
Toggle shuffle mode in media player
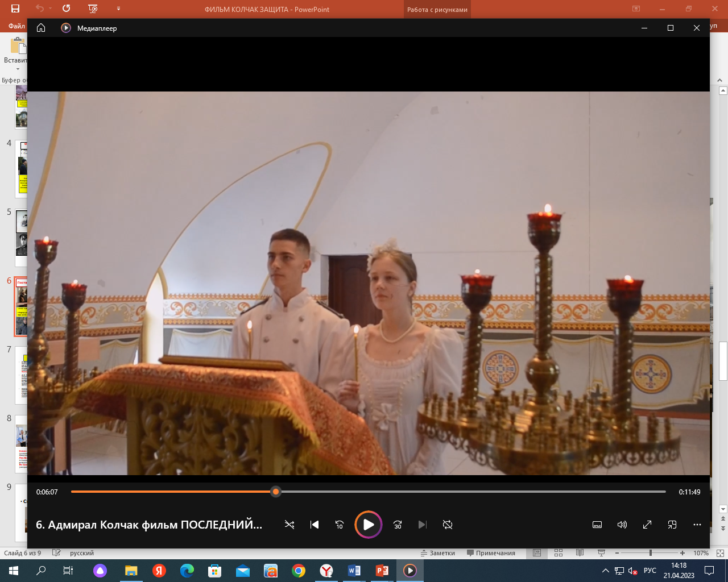point(289,525)
